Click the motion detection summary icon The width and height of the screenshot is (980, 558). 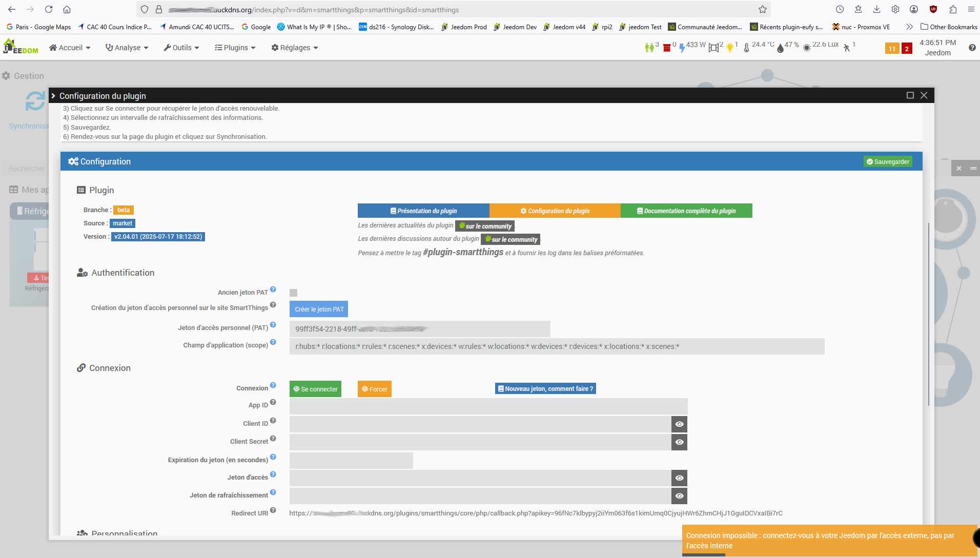pyautogui.click(x=846, y=48)
